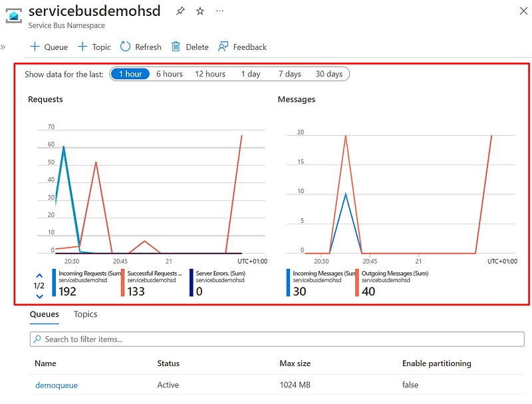532x404 pixels.
Task: Click the Active status cell
Action: tap(168, 385)
